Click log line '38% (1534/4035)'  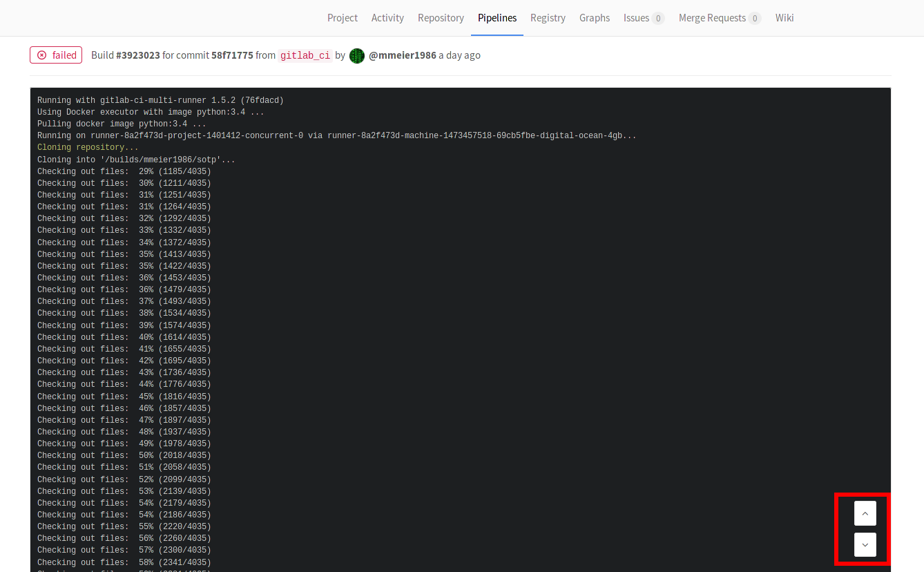(124, 313)
